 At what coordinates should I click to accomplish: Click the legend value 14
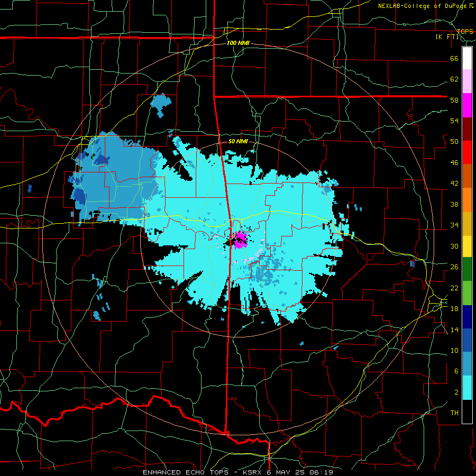(x=454, y=329)
